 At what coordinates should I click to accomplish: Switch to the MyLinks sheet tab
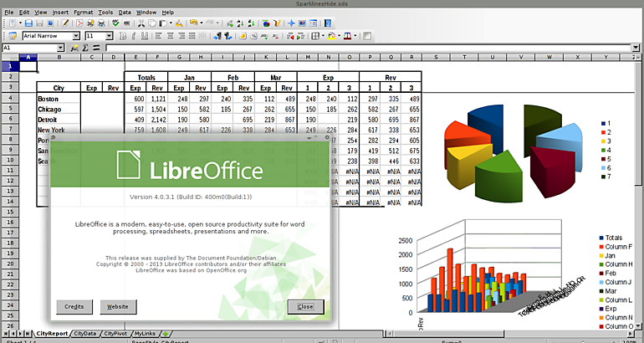pyautogui.click(x=145, y=334)
